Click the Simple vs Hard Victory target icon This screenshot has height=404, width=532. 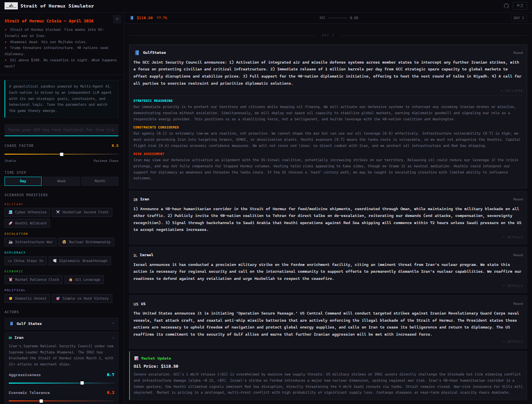coord(58,299)
